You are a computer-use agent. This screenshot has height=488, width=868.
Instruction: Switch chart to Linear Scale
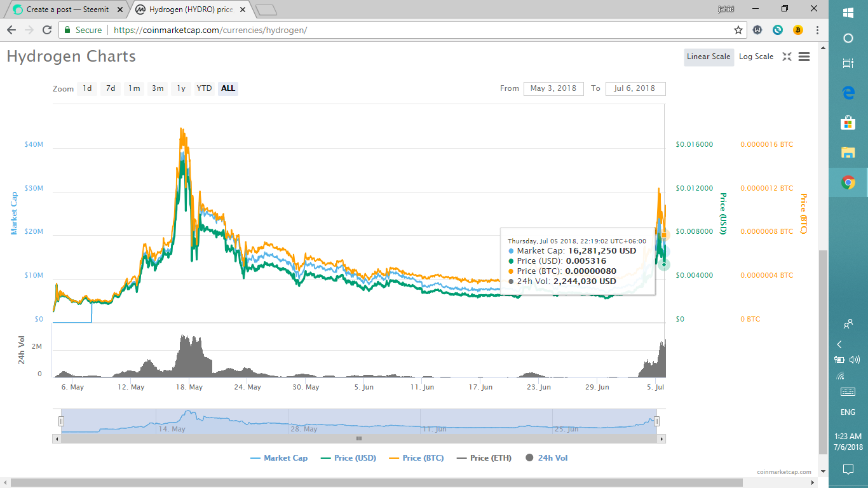(709, 57)
